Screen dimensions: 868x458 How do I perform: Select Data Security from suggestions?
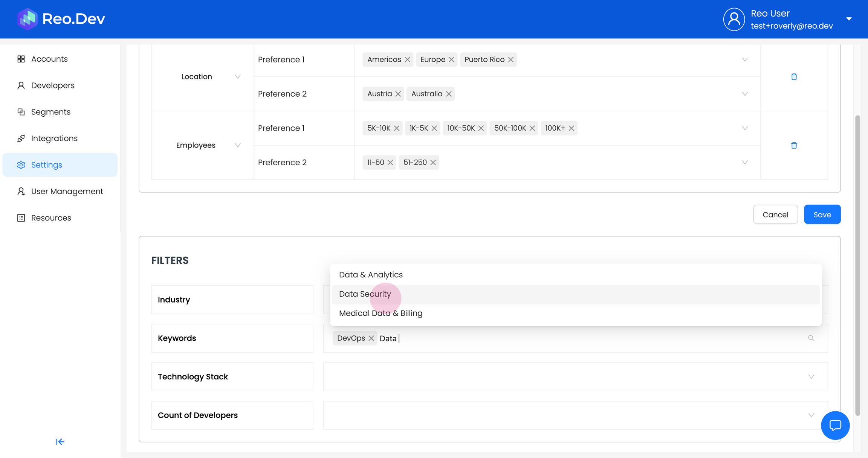[365, 294]
